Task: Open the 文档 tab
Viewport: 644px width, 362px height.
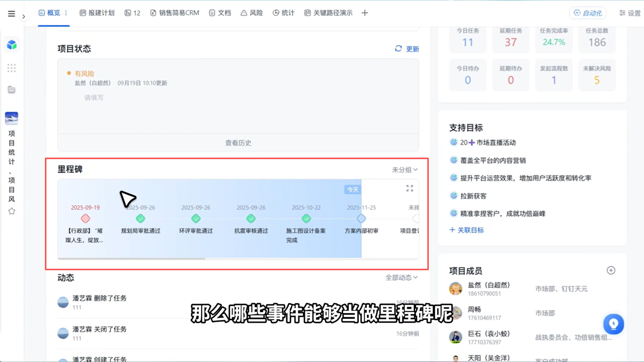Action: (x=220, y=13)
